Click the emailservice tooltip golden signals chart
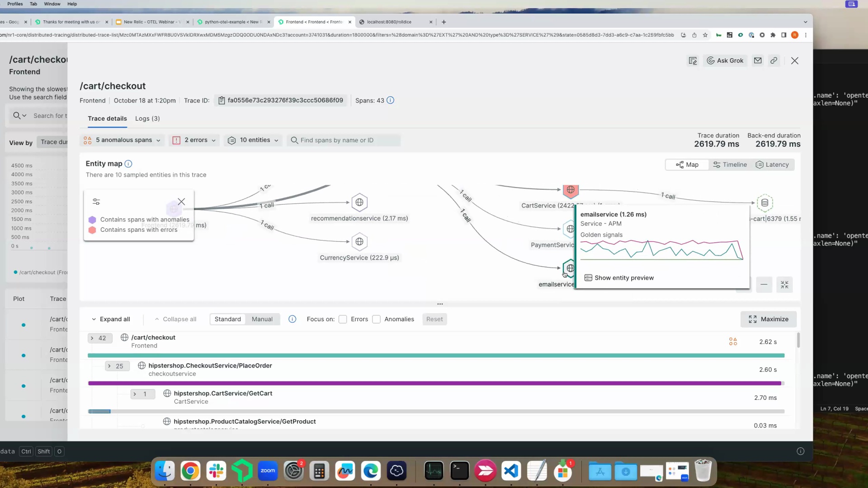Viewport: 868px width, 488px height. (x=661, y=250)
